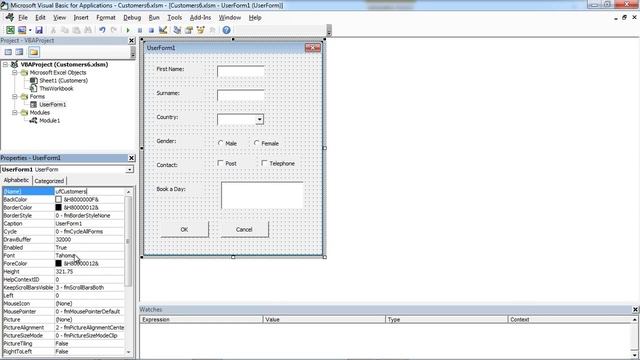Open the UserForm1 object dropdown in Properties
The image size is (640, 360).
click(129, 169)
